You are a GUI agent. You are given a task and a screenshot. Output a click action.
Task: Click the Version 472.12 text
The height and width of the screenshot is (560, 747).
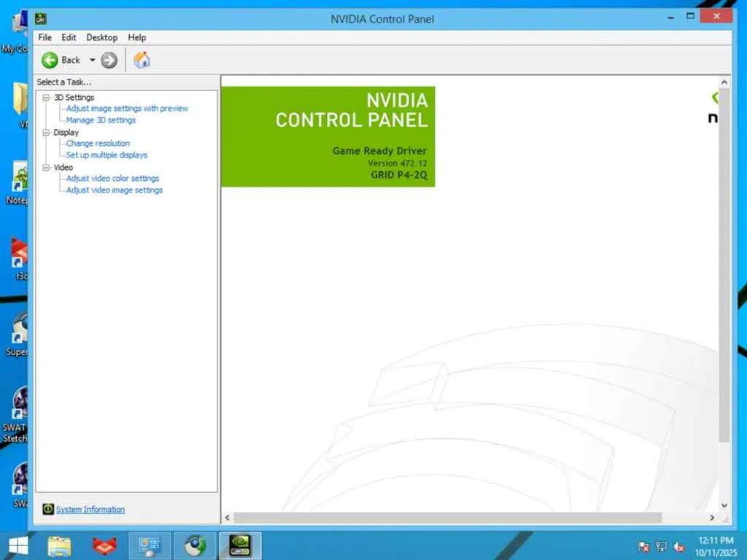[x=398, y=163]
